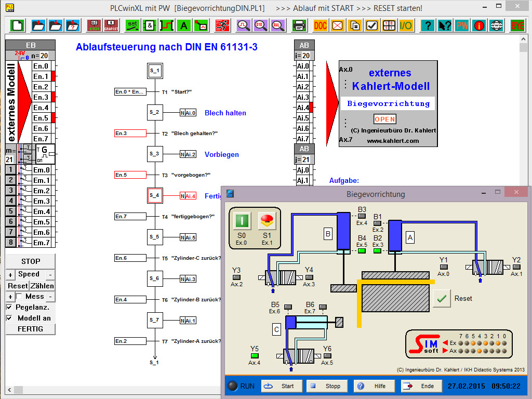The width and height of the screenshot is (532, 399).
Task: Disable the Modell an checkbox
Action: tap(9, 318)
